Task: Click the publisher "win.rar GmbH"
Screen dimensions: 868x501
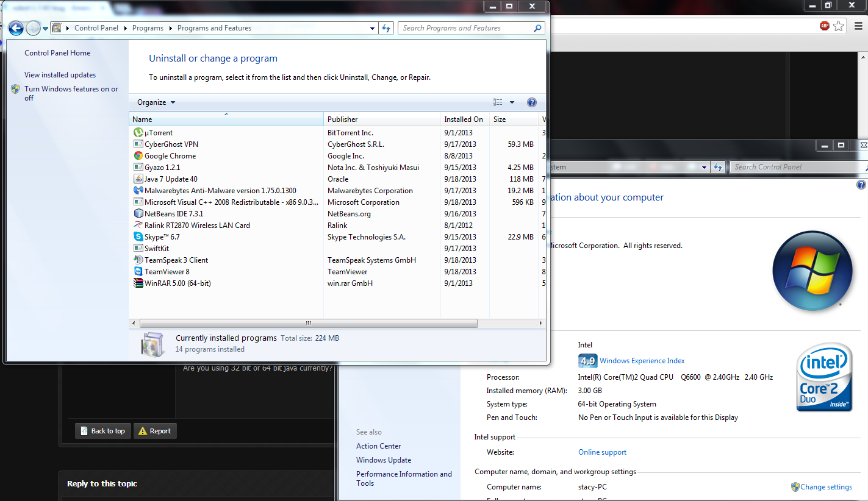Action: click(350, 283)
